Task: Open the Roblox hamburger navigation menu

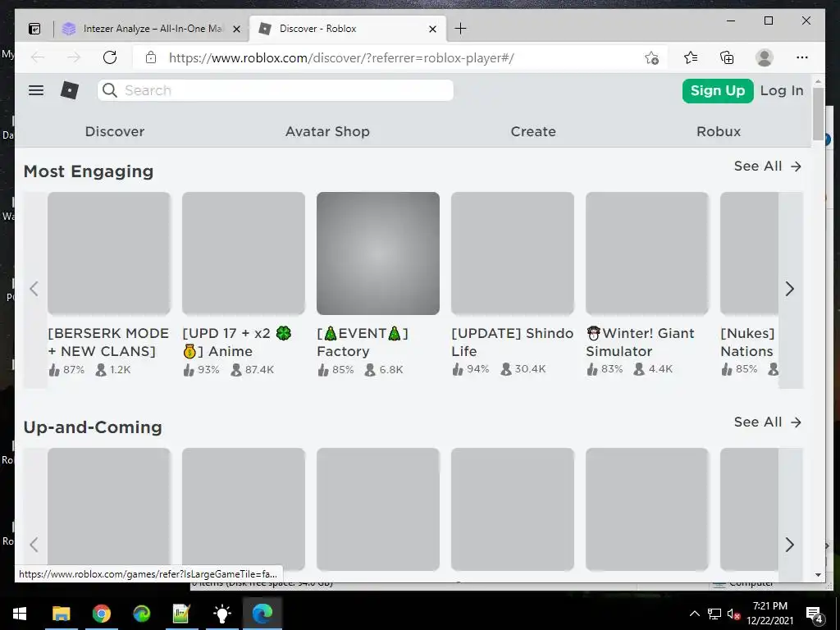Action: pyautogui.click(x=36, y=90)
